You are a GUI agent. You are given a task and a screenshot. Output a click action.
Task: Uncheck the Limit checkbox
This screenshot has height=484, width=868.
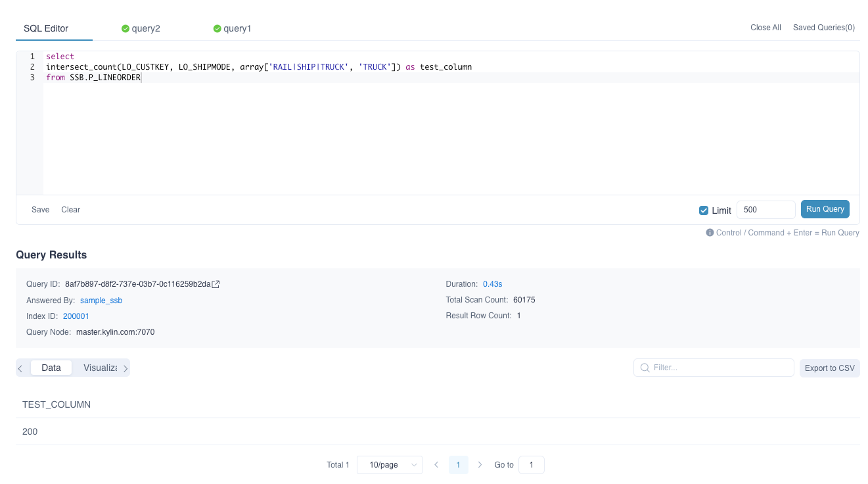pos(704,210)
